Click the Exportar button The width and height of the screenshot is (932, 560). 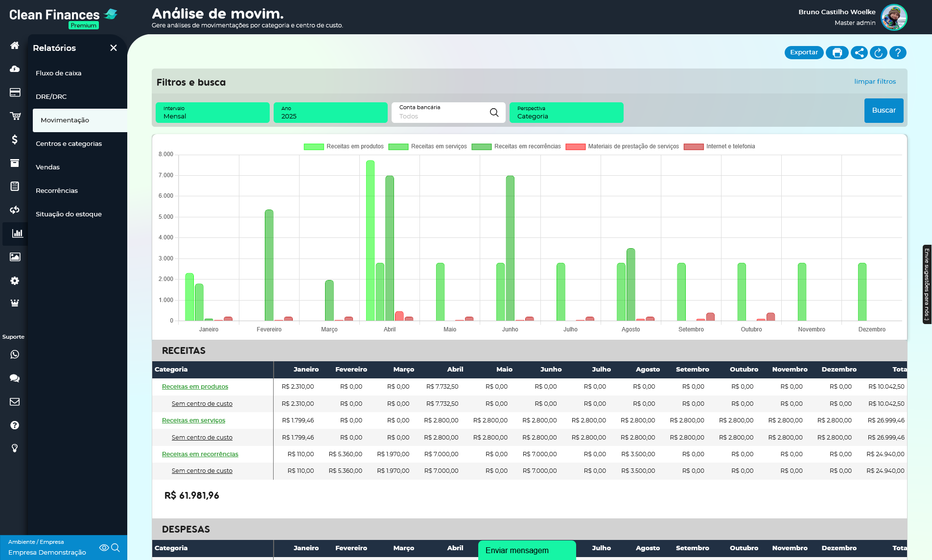click(804, 53)
